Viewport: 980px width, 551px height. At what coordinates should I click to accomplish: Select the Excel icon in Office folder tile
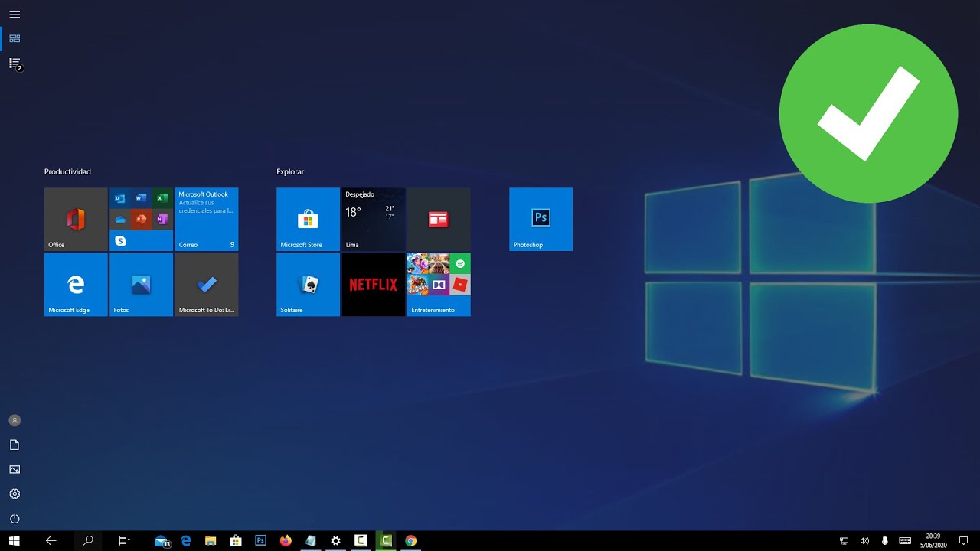click(x=162, y=198)
